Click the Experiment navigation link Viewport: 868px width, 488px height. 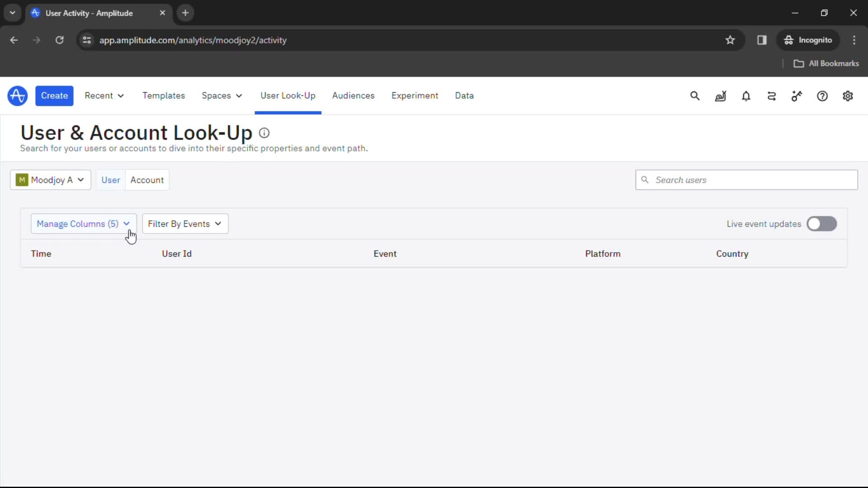pos(414,95)
